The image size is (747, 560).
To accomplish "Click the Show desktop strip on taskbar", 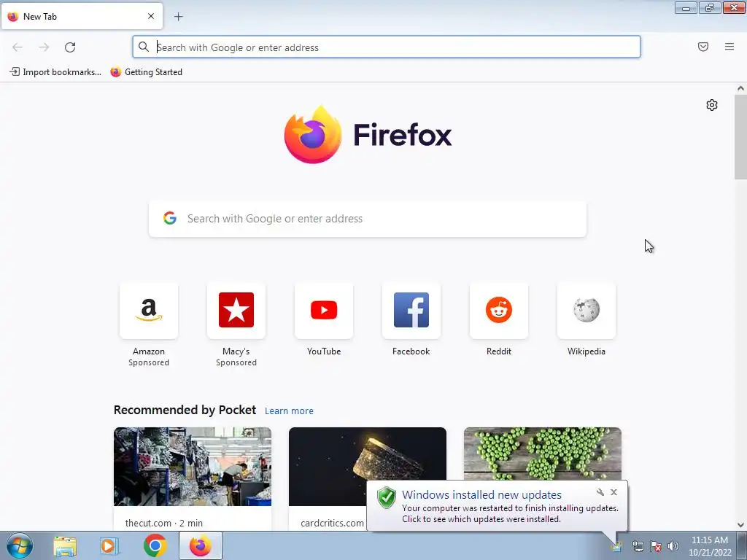I will 743,545.
